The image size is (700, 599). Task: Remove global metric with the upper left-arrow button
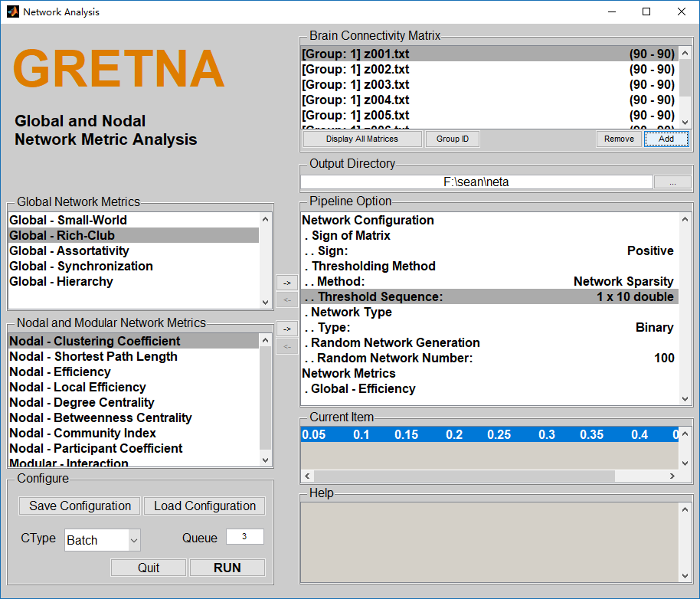pyautogui.click(x=287, y=300)
